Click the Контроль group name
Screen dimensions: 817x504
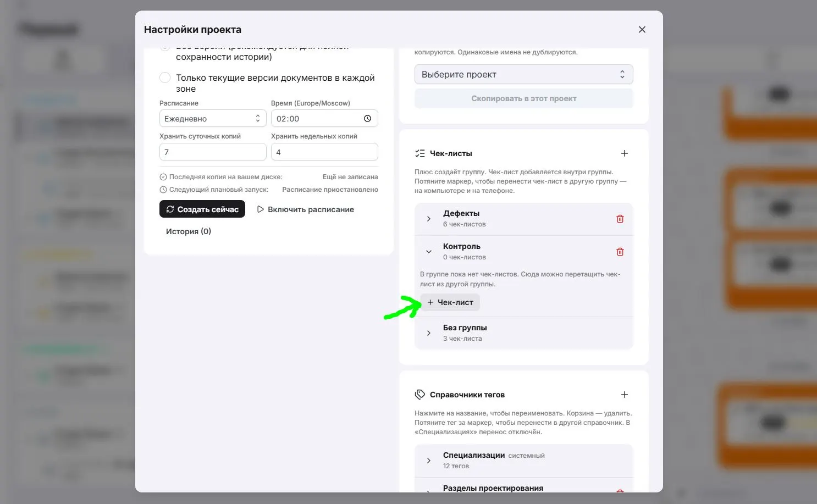click(462, 246)
